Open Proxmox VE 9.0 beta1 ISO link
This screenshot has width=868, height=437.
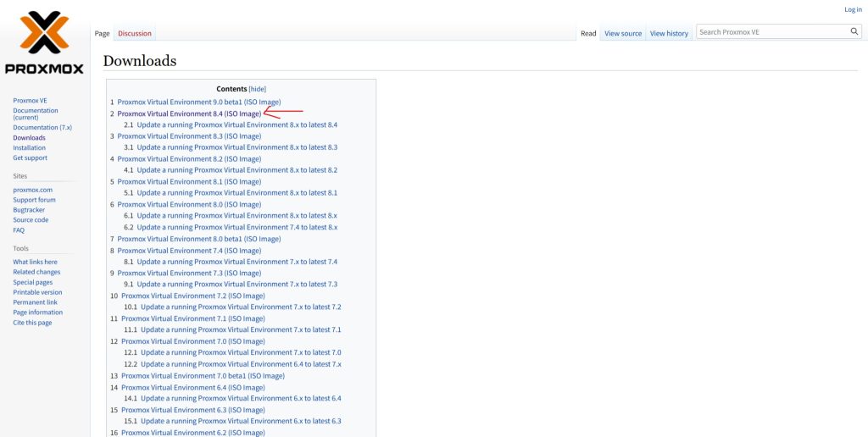click(x=198, y=102)
